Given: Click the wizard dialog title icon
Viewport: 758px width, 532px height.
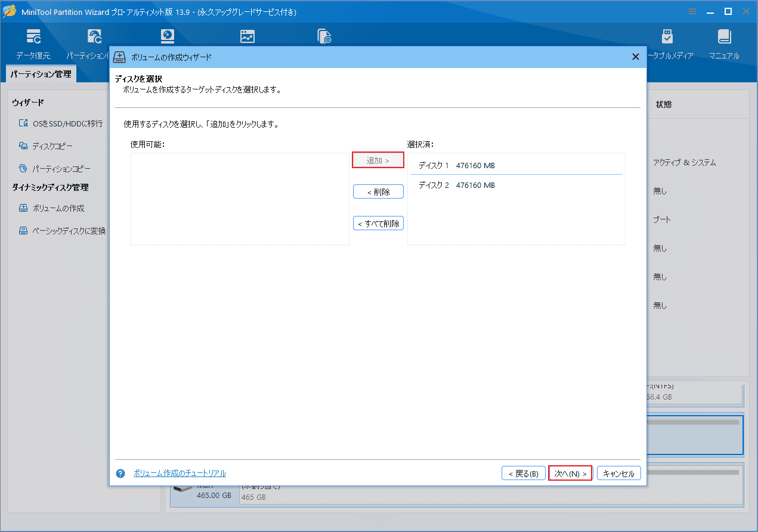Looking at the screenshot, I should pos(120,57).
